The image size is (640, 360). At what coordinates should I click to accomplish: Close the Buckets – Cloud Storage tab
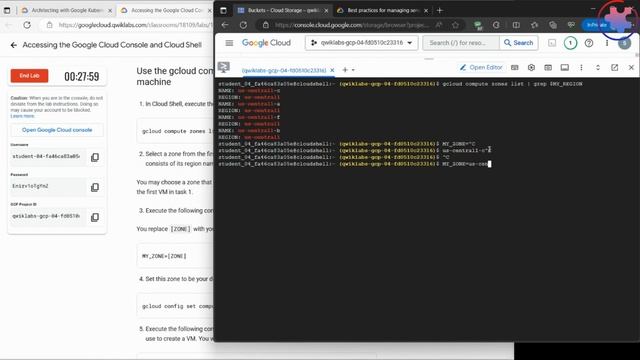pos(326,11)
